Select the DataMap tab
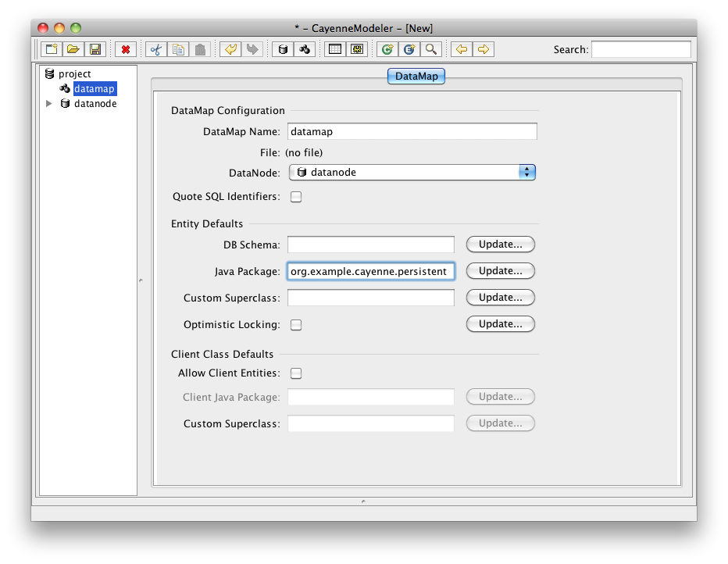Screen dimensions: 728x564 pyautogui.click(x=416, y=77)
